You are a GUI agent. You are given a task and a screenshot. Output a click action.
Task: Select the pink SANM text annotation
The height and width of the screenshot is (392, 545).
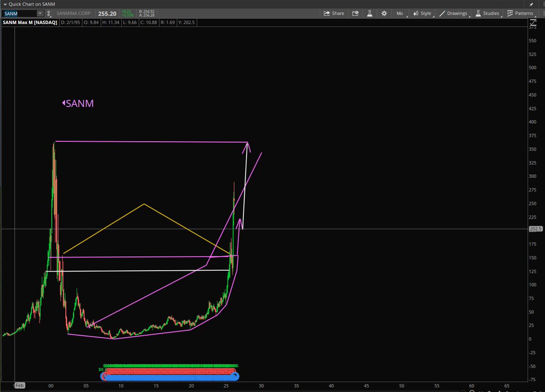[x=78, y=104]
